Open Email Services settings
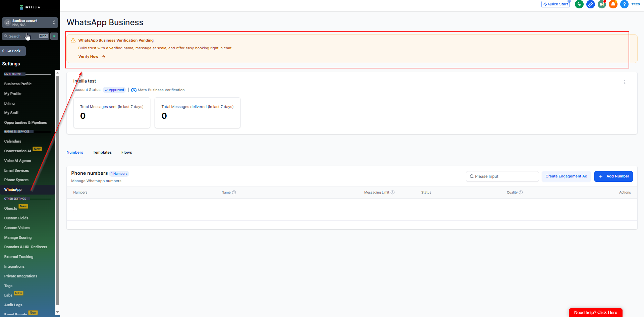 coord(16,170)
